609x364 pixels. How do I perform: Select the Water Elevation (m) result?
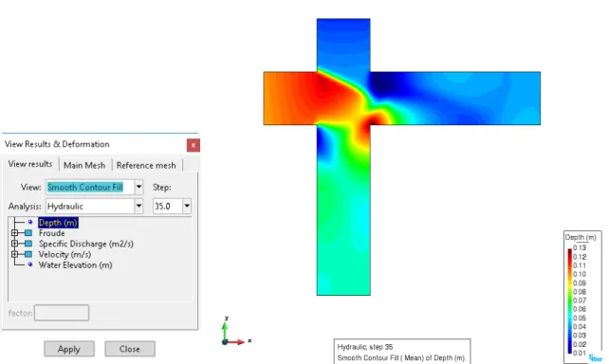(x=75, y=265)
